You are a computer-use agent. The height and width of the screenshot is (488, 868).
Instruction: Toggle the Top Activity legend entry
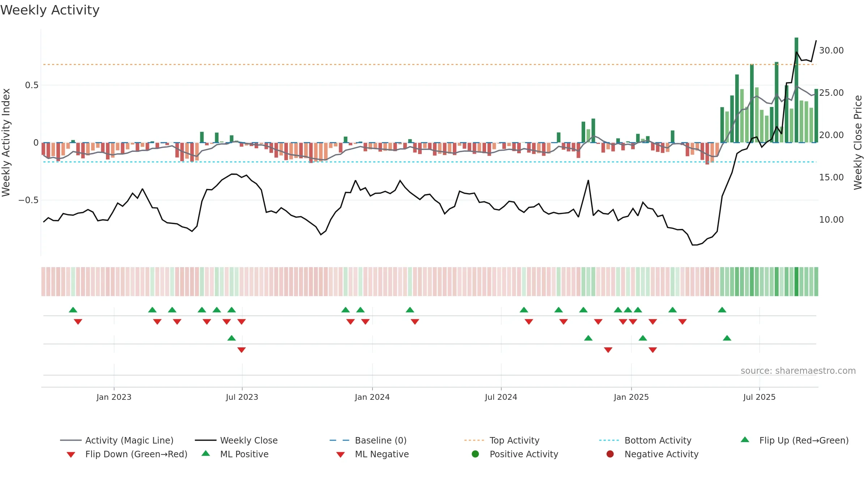click(502, 440)
